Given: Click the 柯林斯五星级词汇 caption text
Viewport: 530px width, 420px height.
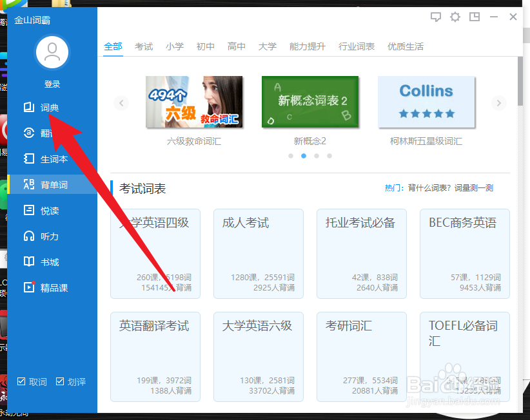Looking at the screenshot, I should click(x=426, y=141).
